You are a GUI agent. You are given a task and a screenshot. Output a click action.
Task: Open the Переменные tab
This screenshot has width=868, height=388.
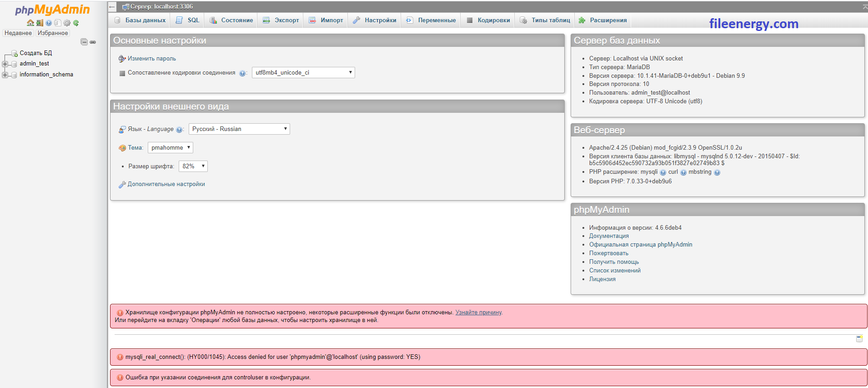pyautogui.click(x=431, y=20)
